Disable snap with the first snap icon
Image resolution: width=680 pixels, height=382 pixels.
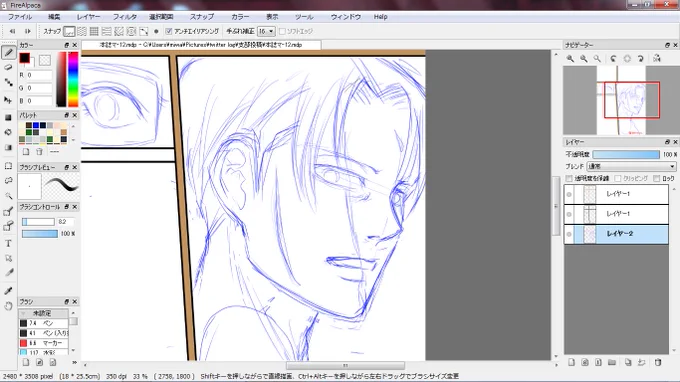click(x=69, y=31)
